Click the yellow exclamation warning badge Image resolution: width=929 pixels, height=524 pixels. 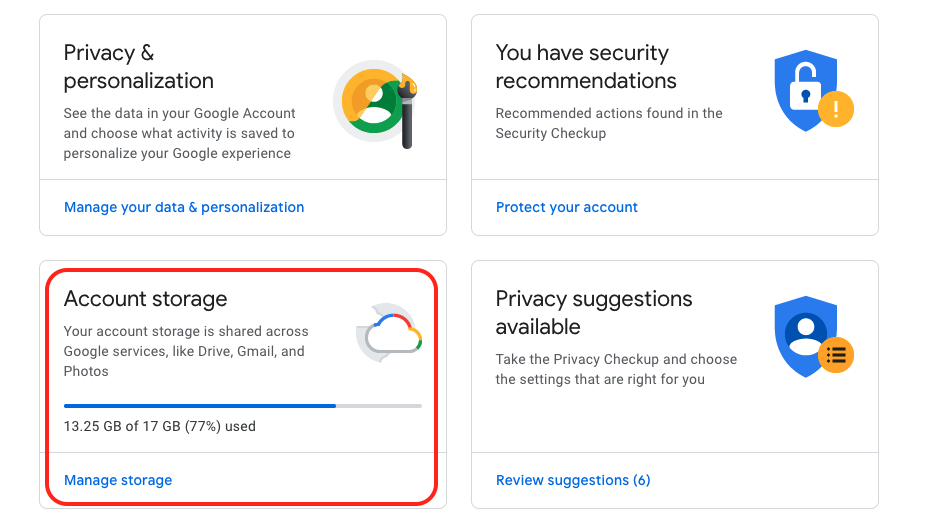click(x=836, y=109)
